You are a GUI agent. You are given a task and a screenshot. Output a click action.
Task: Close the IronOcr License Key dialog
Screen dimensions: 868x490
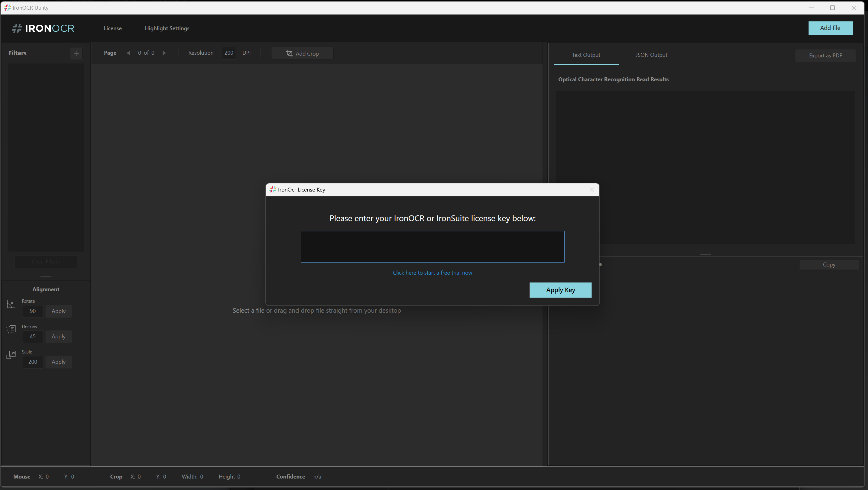tap(592, 190)
